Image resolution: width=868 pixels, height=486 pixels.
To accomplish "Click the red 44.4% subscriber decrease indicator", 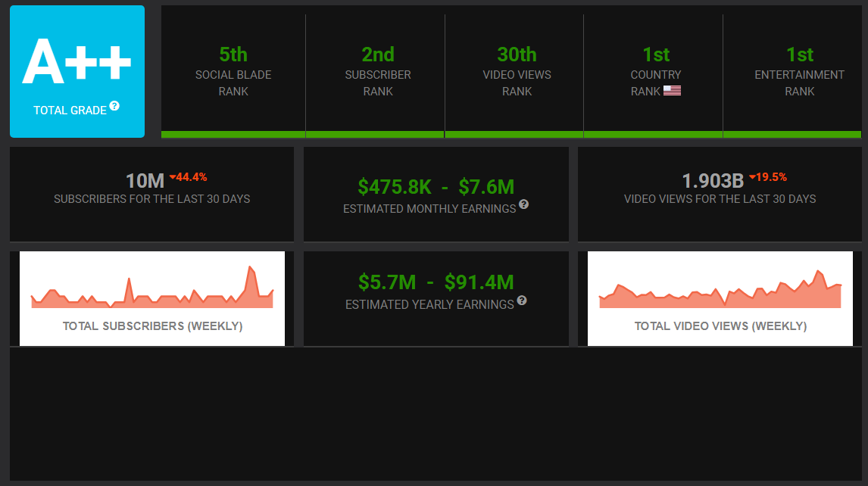I will 188,177.
